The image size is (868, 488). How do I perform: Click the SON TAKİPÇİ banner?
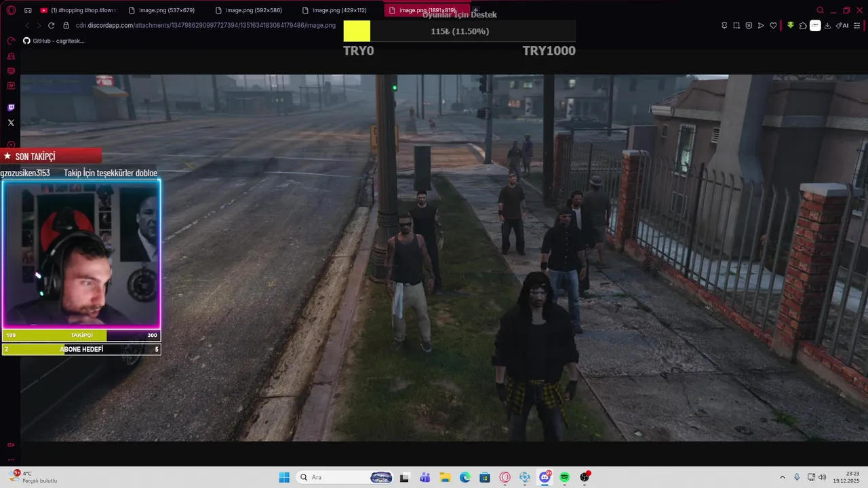coord(51,156)
